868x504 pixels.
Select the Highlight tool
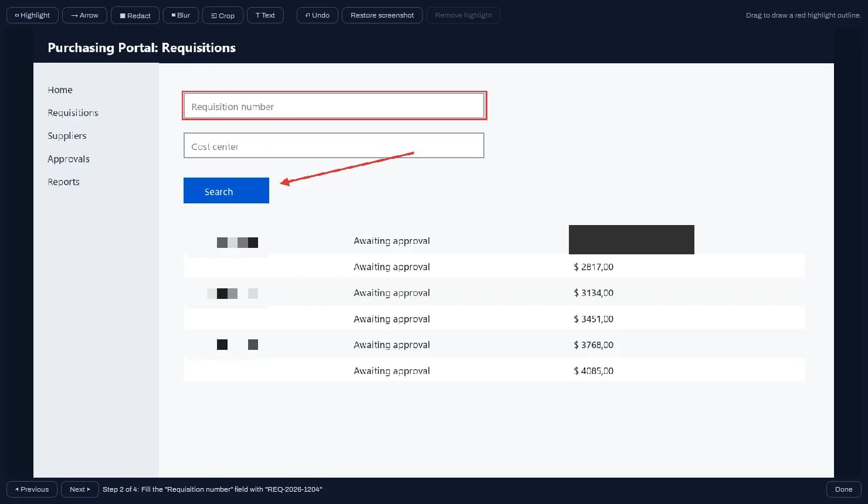pos(32,15)
